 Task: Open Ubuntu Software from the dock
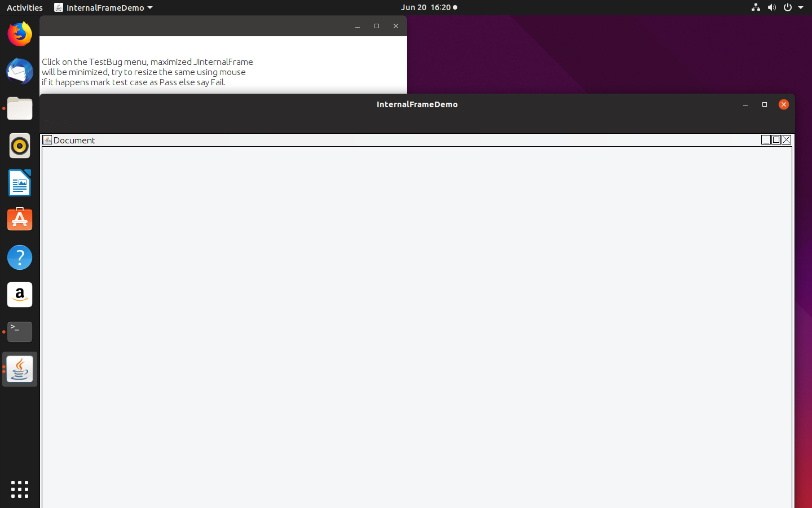pyautogui.click(x=20, y=220)
